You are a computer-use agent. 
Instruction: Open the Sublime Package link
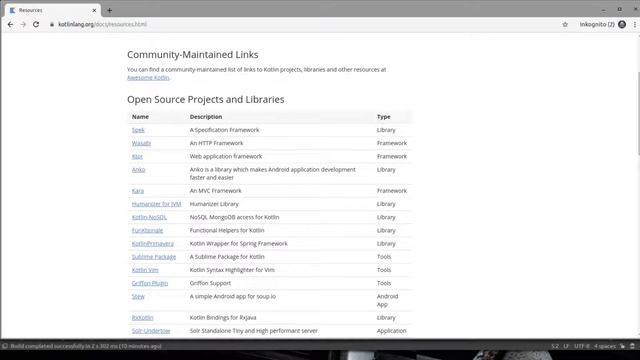pos(154,257)
